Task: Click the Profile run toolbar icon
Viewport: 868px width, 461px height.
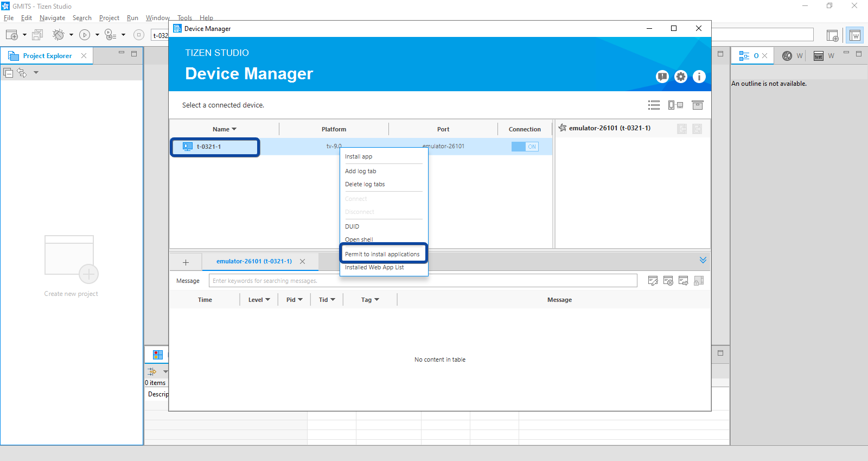Action: (x=110, y=35)
